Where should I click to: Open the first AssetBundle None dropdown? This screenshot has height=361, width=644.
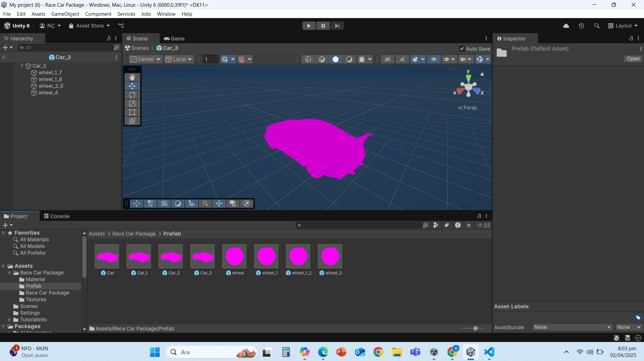[x=573, y=327]
